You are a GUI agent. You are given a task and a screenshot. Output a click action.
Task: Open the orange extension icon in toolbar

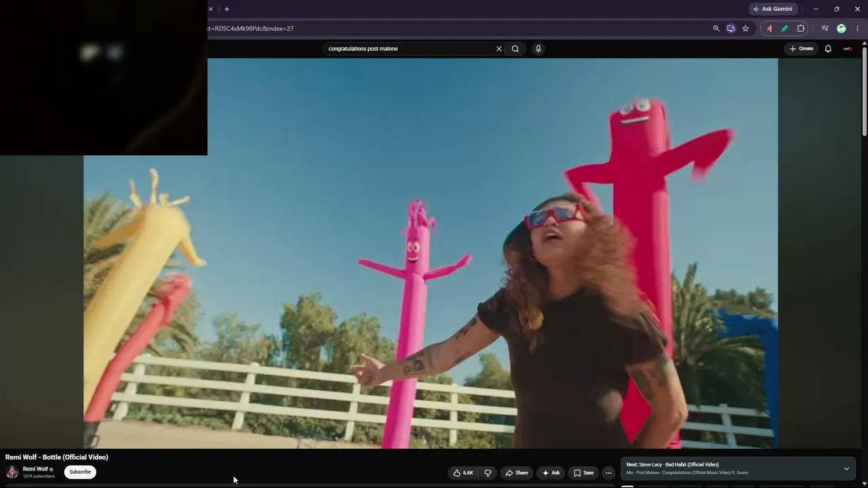pos(769,28)
